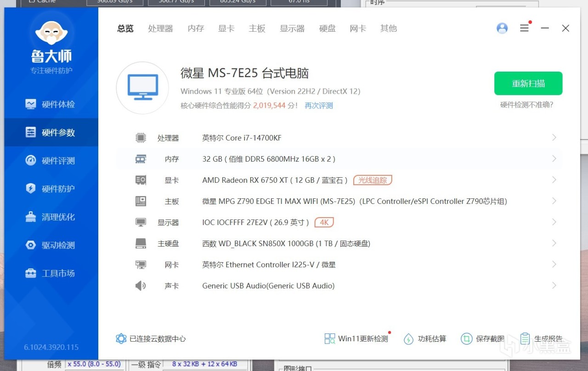Expand the 主硬盘 row chevron
The image size is (588, 371).
click(554, 243)
